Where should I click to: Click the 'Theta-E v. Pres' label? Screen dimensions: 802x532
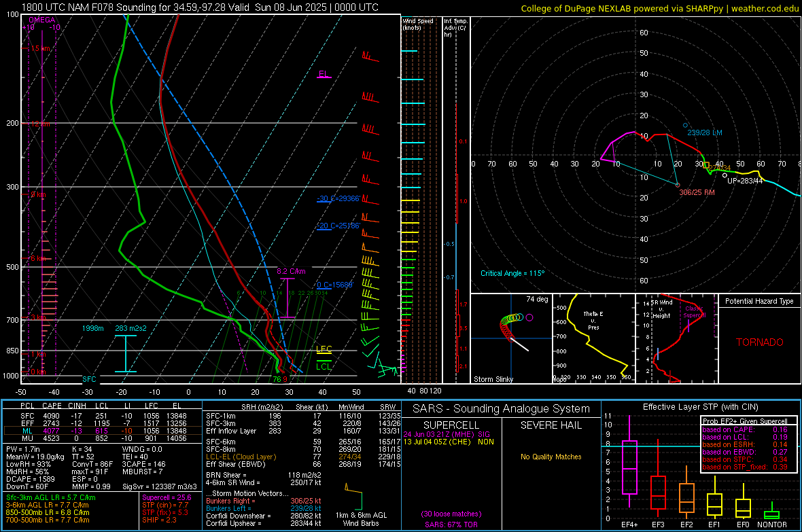pyautogui.click(x=593, y=320)
